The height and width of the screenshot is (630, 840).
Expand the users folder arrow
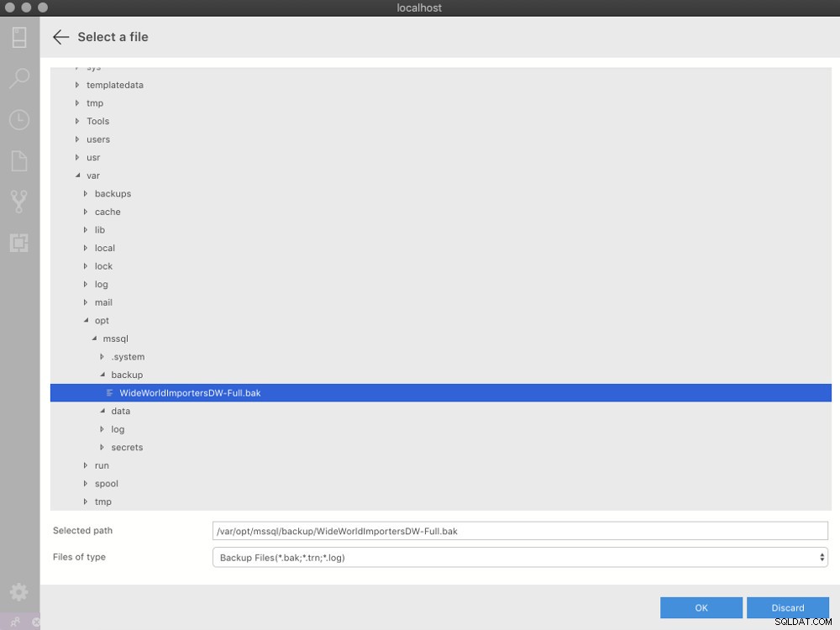pyautogui.click(x=77, y=139)
